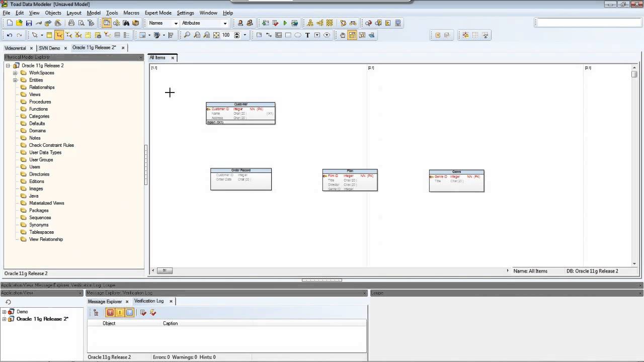
Task: Click the Redo arrow icon
Action: 19,35
